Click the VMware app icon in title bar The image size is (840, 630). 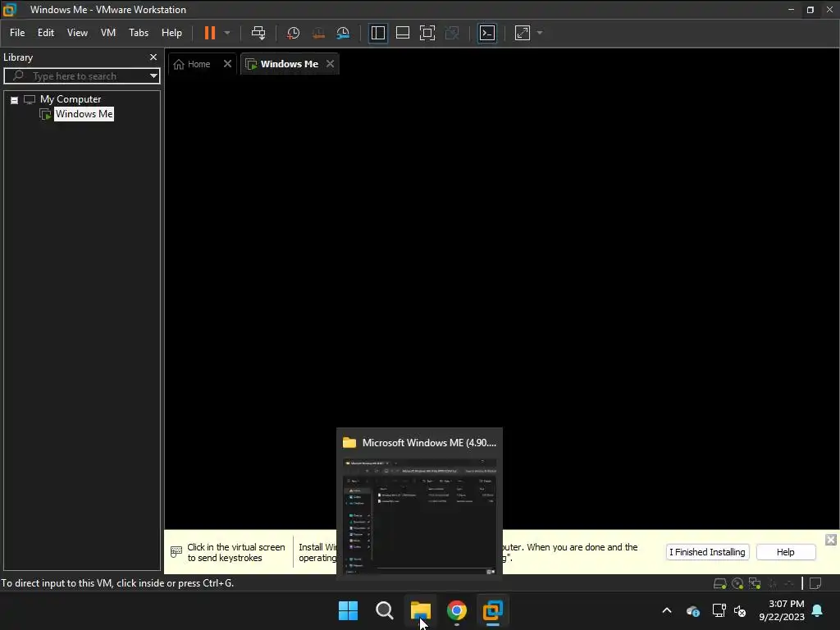pyautogui.click(x=10, y=9)
